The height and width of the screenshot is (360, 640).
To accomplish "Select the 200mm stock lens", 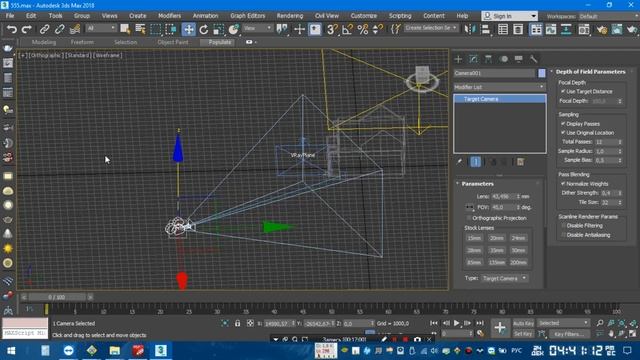I will point(518,262).
